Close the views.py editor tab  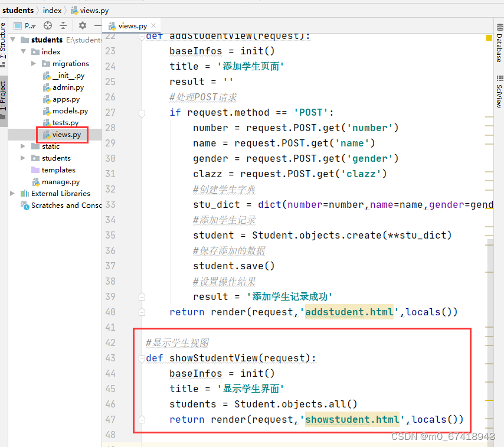pos(153,25)
